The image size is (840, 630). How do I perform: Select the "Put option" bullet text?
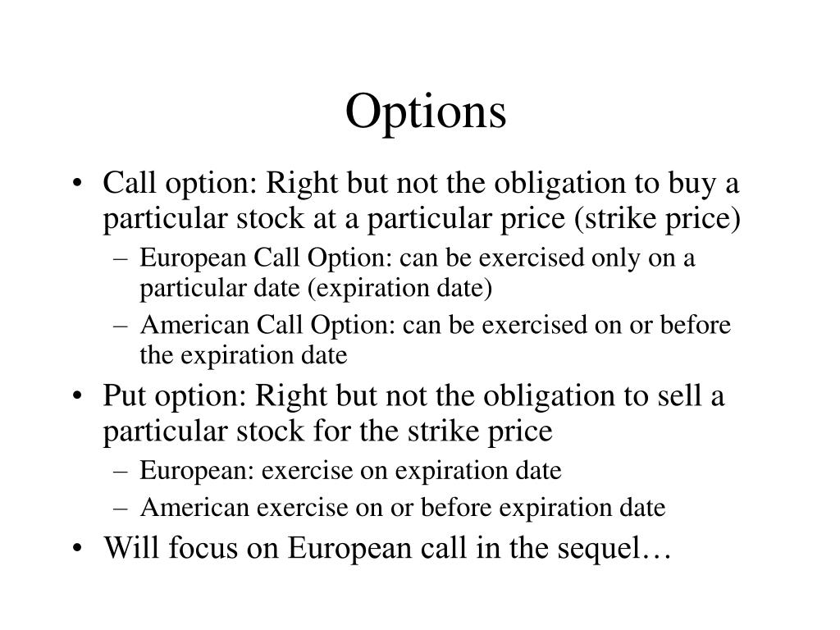pyautogui.click(x=413, y=413)
